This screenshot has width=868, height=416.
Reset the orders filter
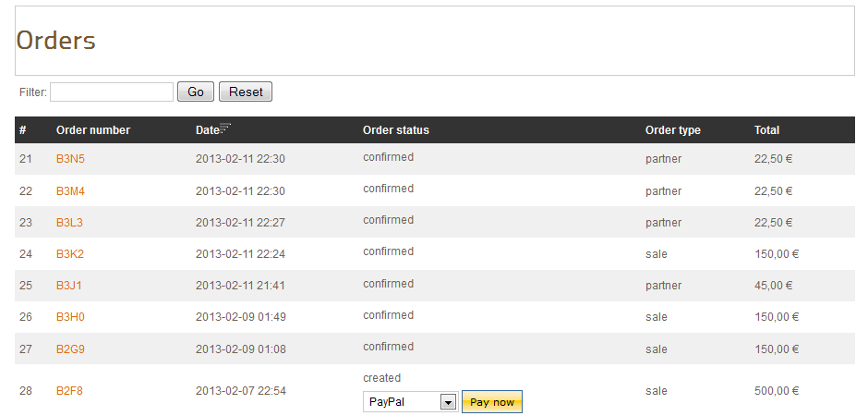(x=246, y=92)
